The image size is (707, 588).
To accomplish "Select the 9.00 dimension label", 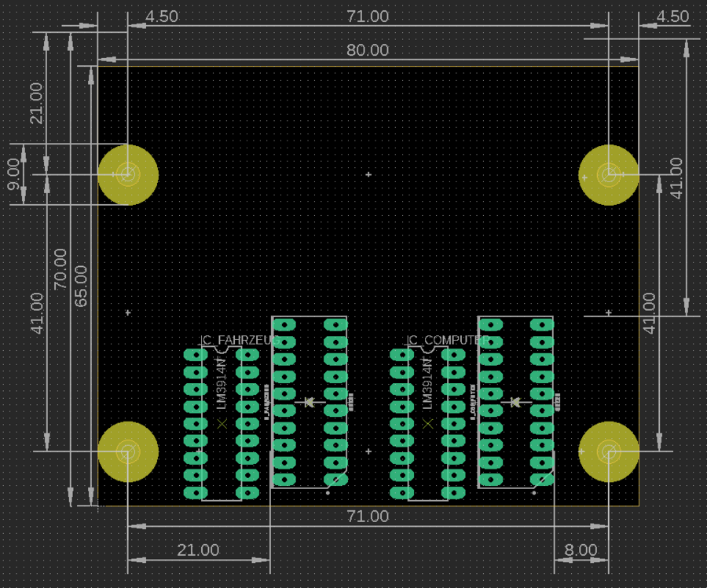I will pos(13,169).
